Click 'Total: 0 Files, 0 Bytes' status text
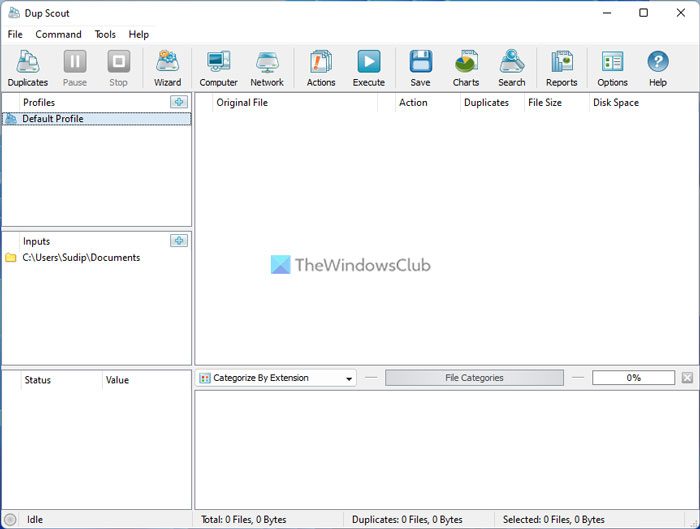Screen dimensions: 700x529 coord(243,520)
